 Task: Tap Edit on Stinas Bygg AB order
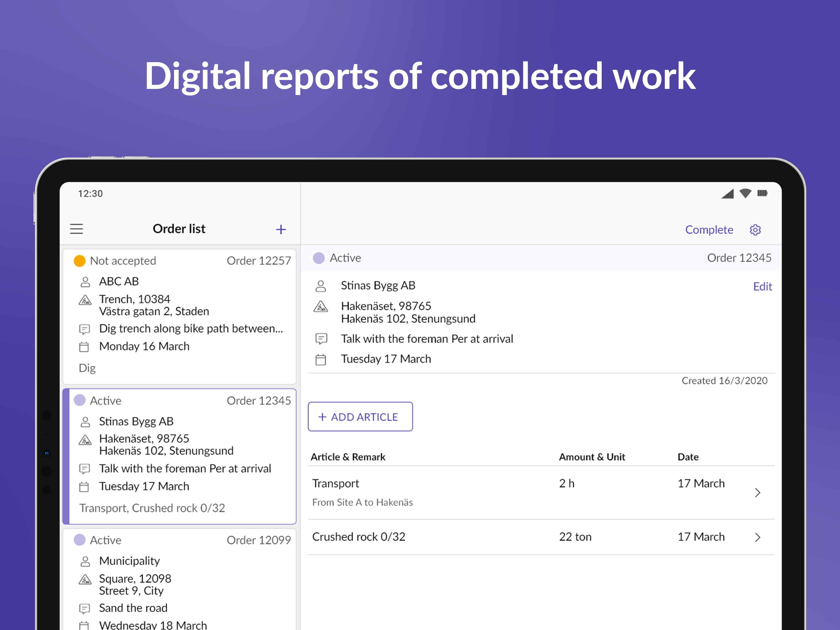pos(762,286)
